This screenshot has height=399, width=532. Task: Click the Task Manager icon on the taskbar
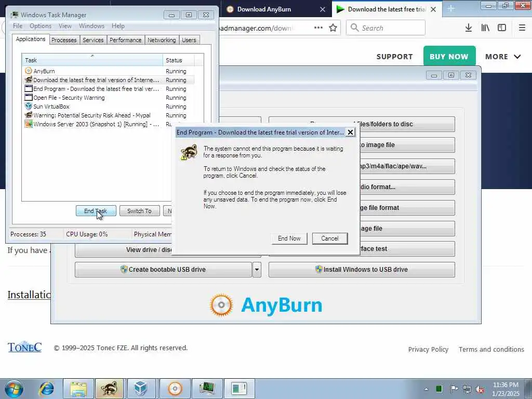pyautogui.click(x=207, y=389)
